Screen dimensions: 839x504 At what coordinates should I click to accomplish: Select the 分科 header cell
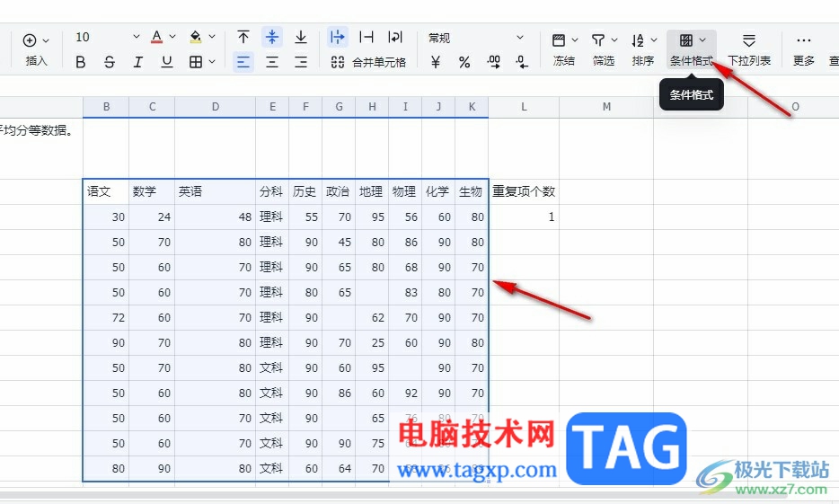point(272,191)
